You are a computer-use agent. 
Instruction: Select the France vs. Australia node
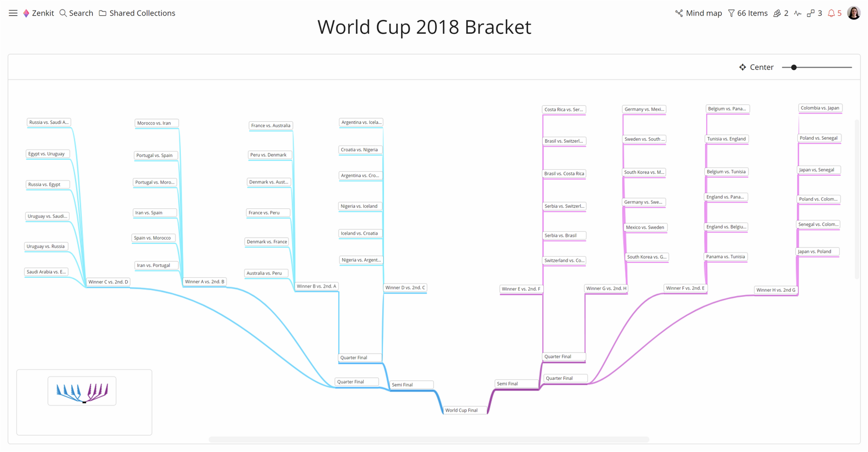271,125
